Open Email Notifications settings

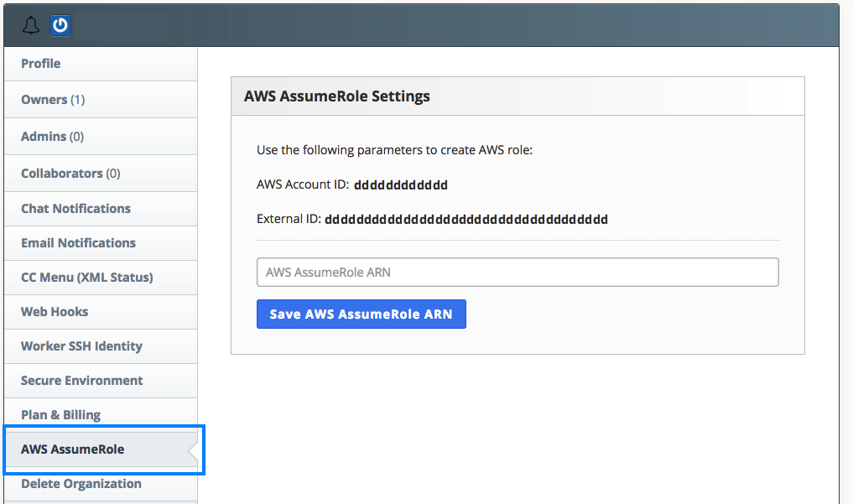click(x=101, y=243)
